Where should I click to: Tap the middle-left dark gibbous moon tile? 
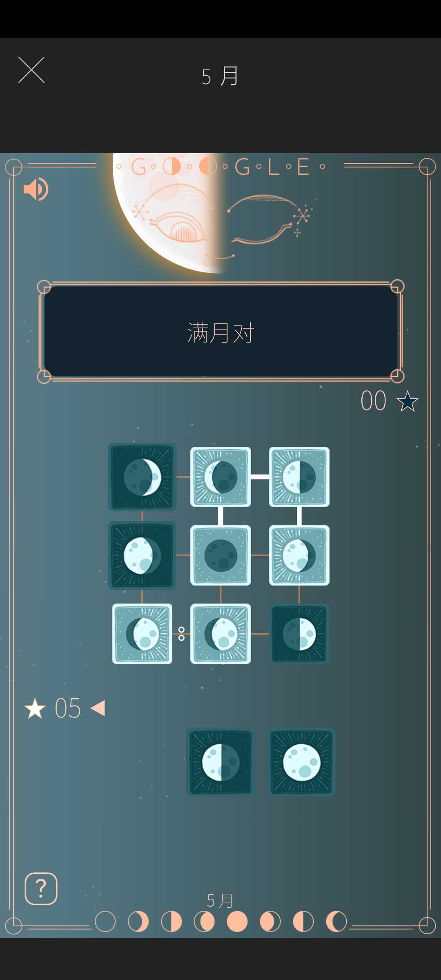pos(142,555)
